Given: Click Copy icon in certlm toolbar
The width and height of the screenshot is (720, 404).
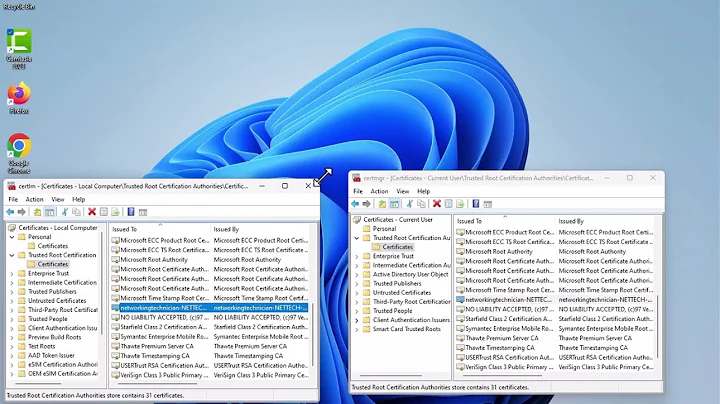Looking at the screenshot, I should (76, 212).
